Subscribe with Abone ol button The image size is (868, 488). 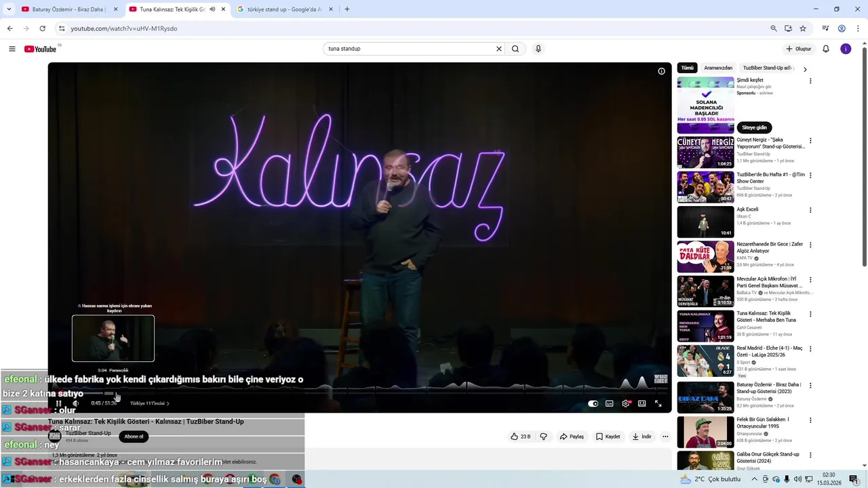point(134,436)
